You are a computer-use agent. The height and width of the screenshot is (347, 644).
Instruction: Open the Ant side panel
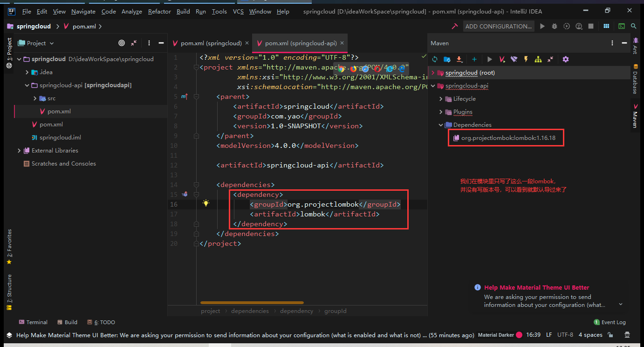point(635,45)
